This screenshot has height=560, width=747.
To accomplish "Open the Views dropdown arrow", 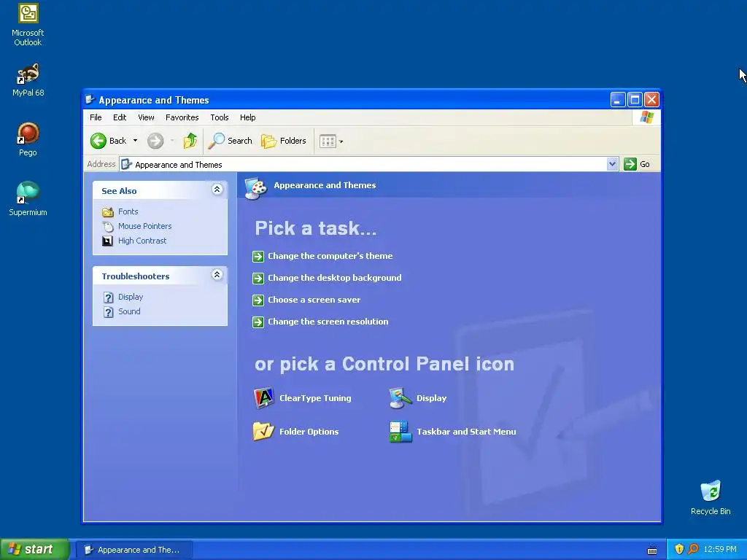I will 341,141.
